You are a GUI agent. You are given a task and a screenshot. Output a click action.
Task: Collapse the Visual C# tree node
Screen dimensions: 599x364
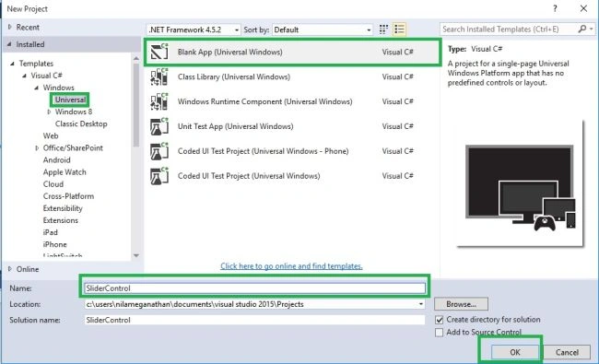tap(24, 76)
